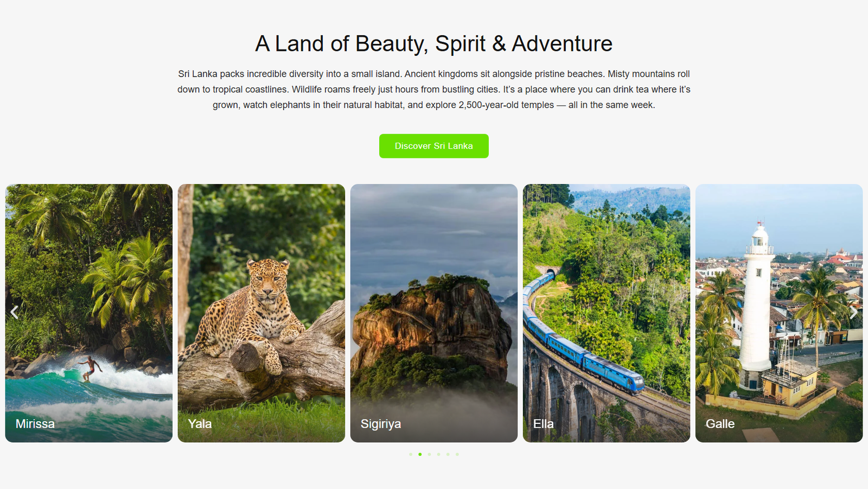Click the Sigiriya caption text
This screenshot has width=868, height=489.
pos(381,424)
